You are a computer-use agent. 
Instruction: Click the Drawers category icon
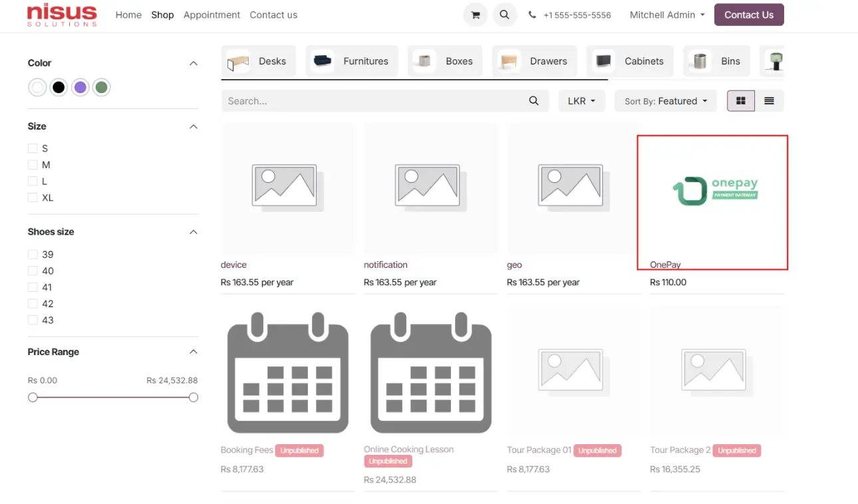pos(509,61)
